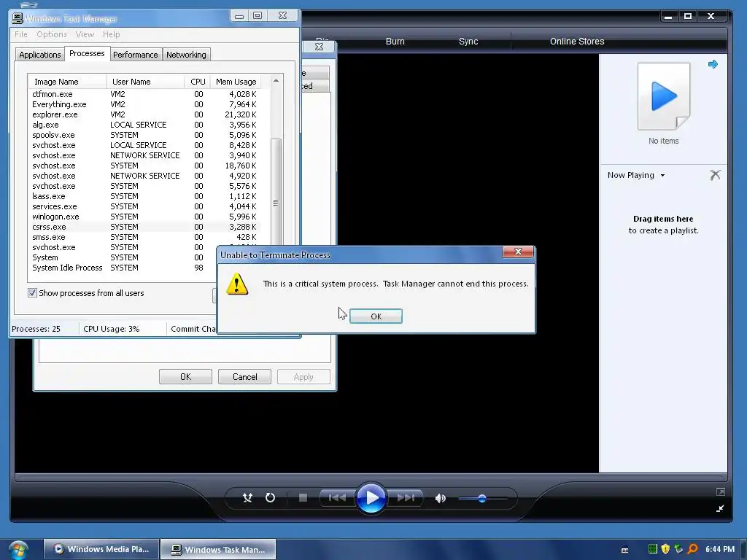Click the large Play button
The height and width of the screenshot is (560, 747).
pos(371,498)
